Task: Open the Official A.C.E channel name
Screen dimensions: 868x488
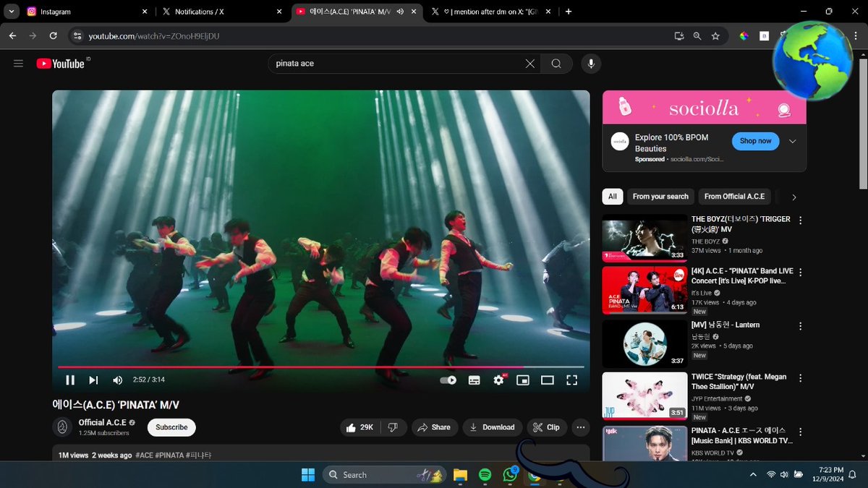Action: 102,422
